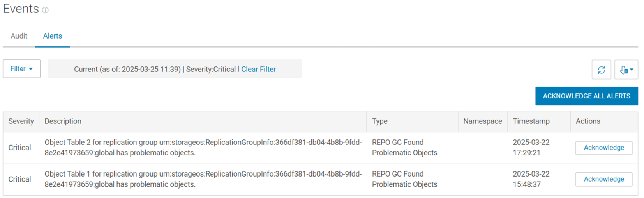Click the Clear Filter link
The width and height of the screenshot is (644, 198).
click(x=258, y=69)
